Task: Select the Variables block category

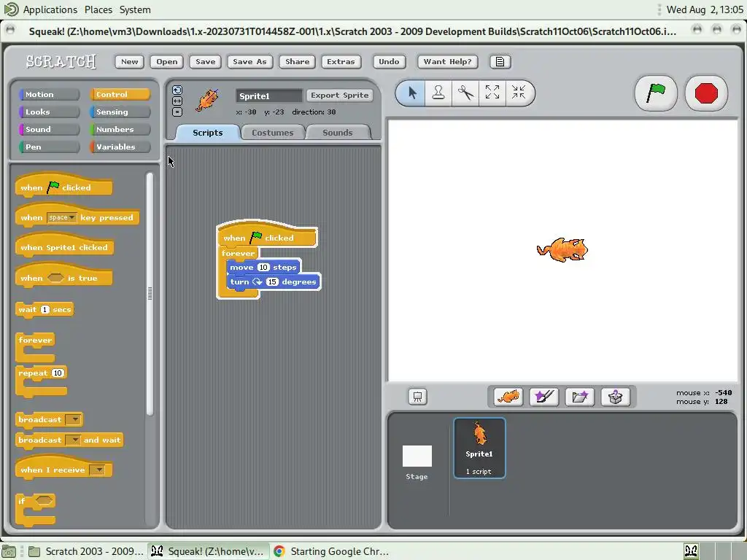Action: tap(120, 147)
